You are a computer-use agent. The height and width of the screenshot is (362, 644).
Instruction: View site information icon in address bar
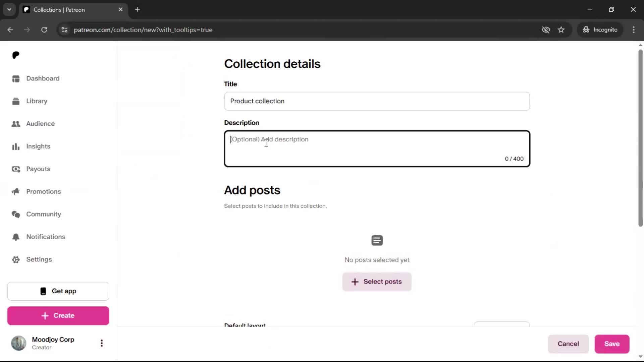click(64, 30)
